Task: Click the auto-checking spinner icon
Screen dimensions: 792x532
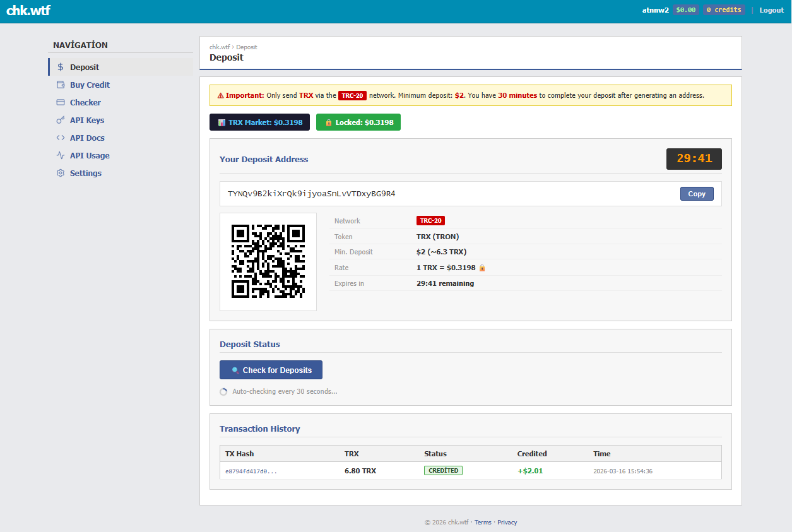Action: 223,392
